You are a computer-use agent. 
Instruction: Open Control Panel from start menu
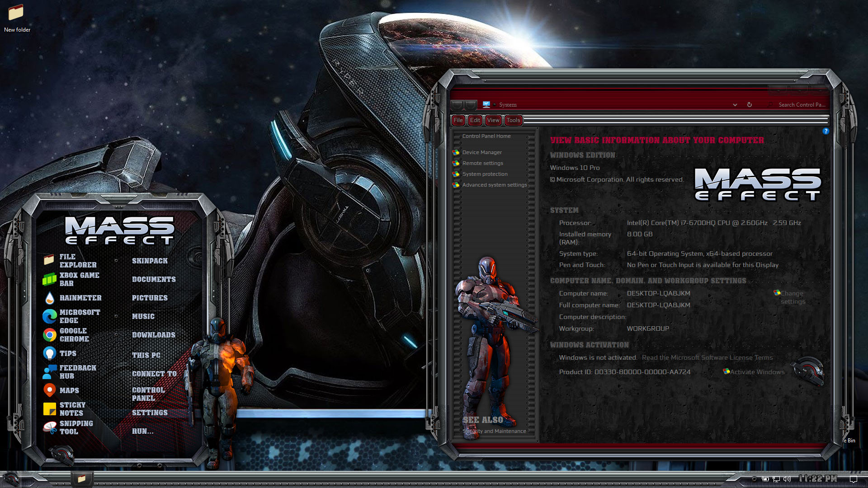click(x=148, y=394)
